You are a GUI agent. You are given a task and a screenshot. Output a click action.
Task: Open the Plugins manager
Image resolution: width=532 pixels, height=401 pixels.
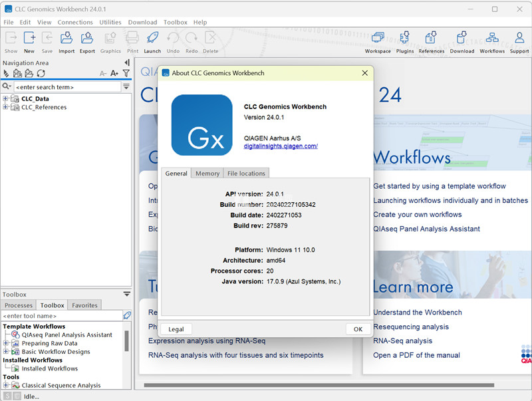tap(405, 43)
